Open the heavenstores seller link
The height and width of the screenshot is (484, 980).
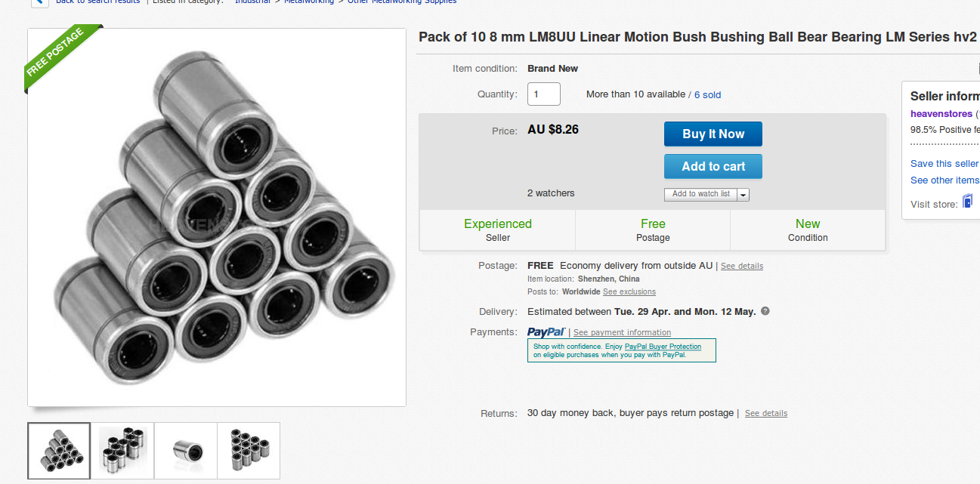(x=941, y=114)
